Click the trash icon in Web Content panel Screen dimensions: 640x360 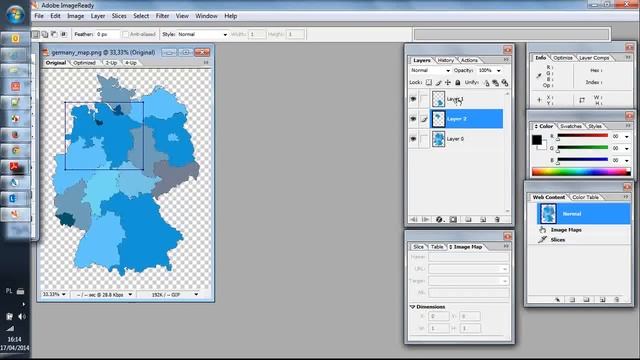coord(617,300)
